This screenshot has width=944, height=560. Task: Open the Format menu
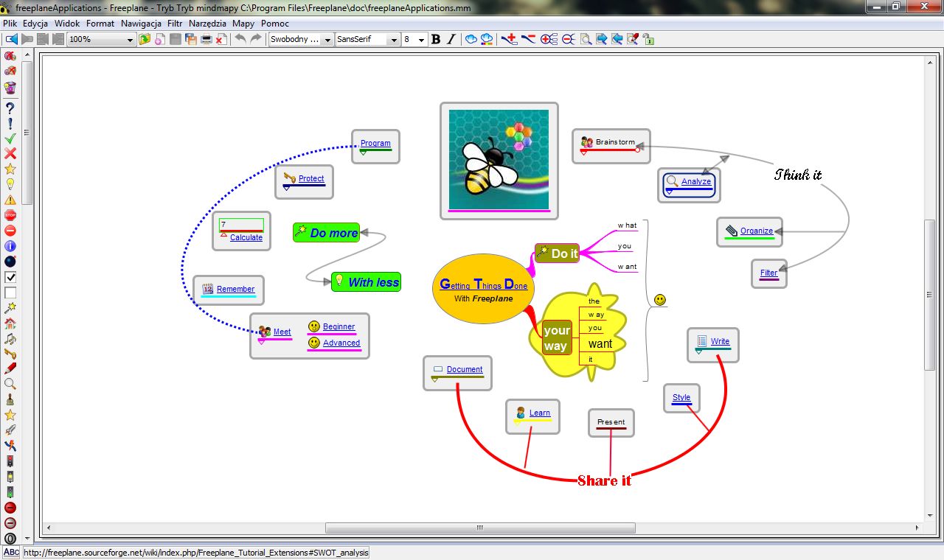point(100,24)
